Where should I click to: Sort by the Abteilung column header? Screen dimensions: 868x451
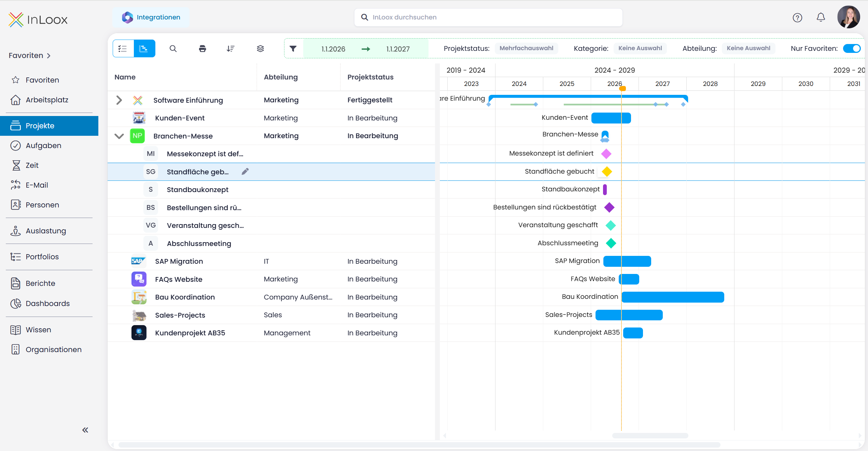coord(281,77)
